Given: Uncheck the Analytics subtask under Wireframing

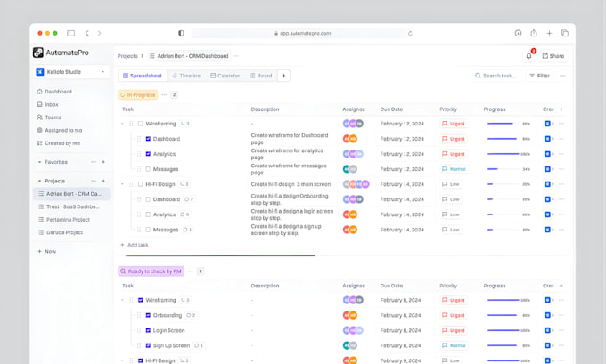Looking at the screenshot, I should tap(148, 154).
